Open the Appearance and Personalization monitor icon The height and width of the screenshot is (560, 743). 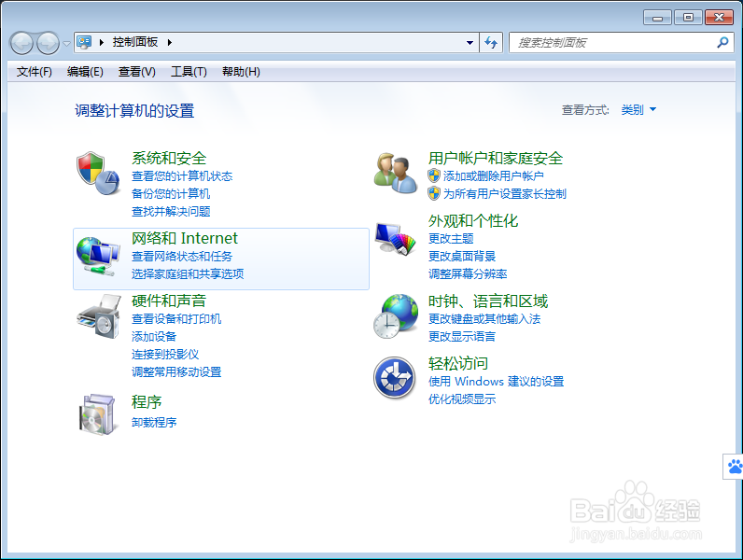coord(395,239)
